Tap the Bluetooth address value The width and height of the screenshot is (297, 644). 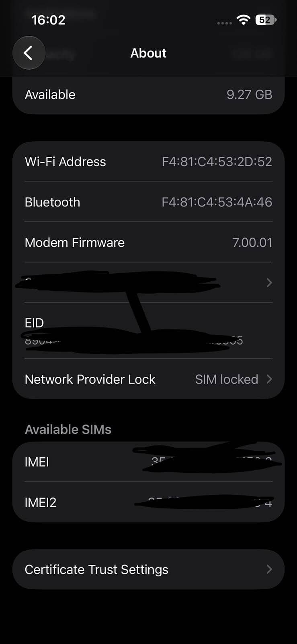(217, 202)
